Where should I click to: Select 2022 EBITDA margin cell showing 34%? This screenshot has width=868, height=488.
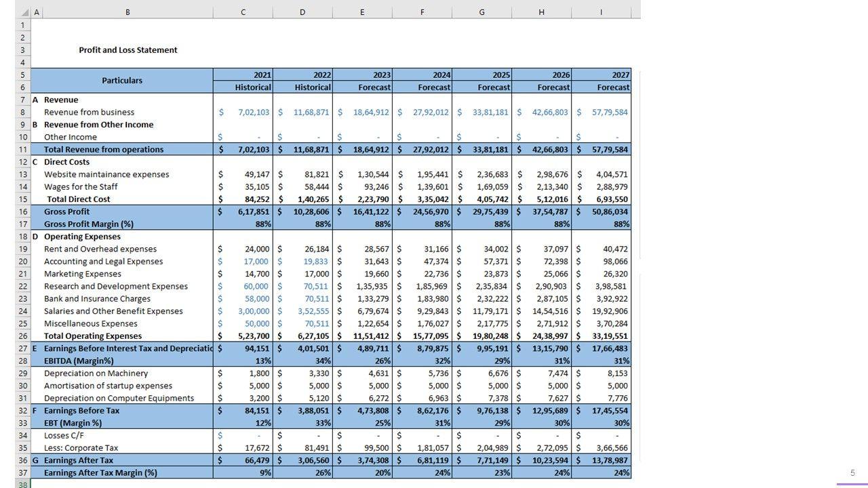point(303,361)
